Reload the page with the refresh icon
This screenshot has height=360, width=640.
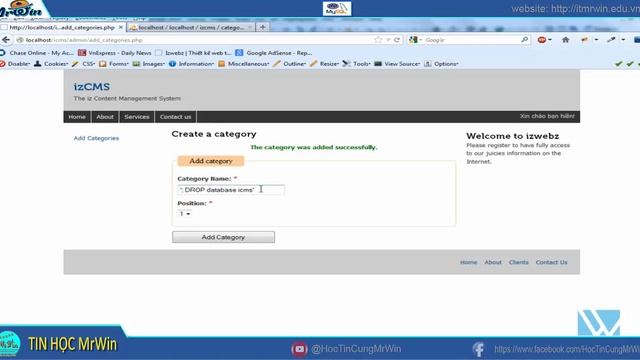(397, 40)
